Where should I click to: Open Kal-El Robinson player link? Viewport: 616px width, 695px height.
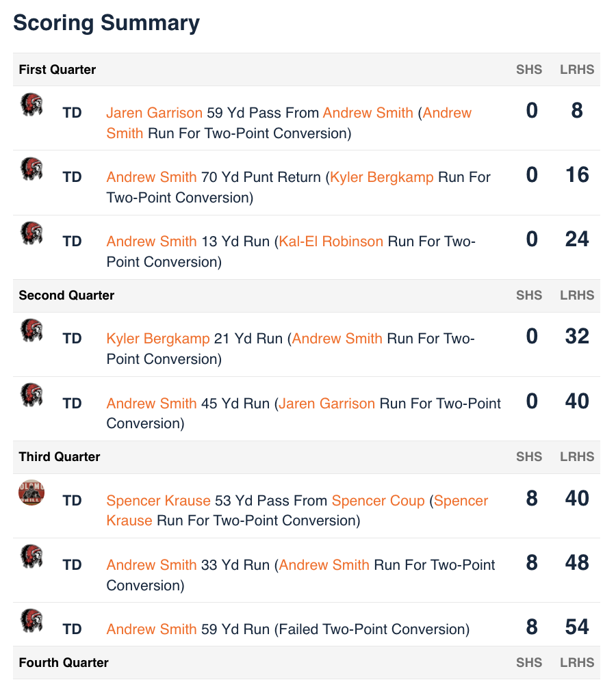click(331, 241)
